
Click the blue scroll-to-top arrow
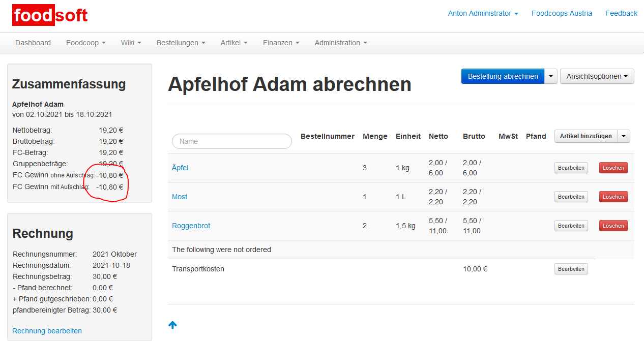(172, 325)
